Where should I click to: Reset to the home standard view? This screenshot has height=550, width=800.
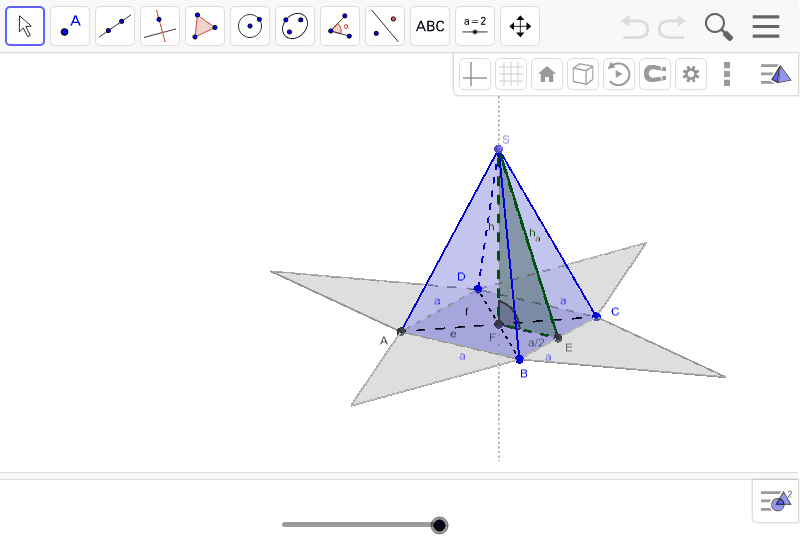click(547, 74)
